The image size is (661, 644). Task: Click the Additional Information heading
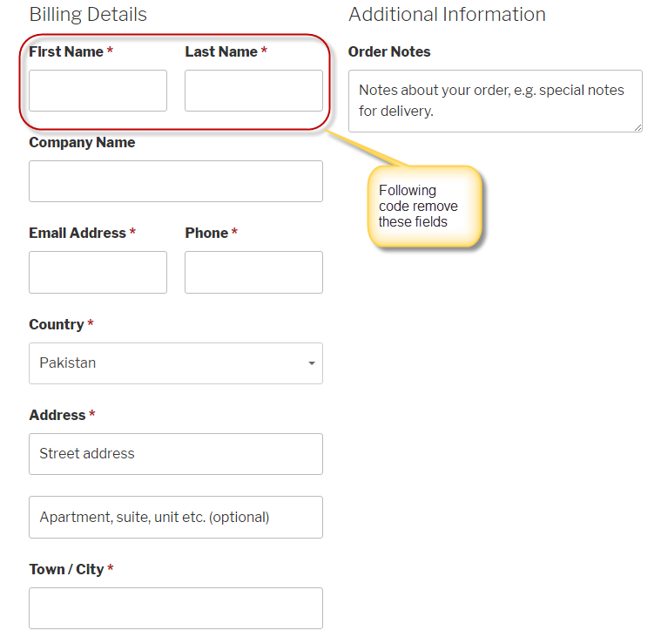pyautogui.click(x=447, y=15)
